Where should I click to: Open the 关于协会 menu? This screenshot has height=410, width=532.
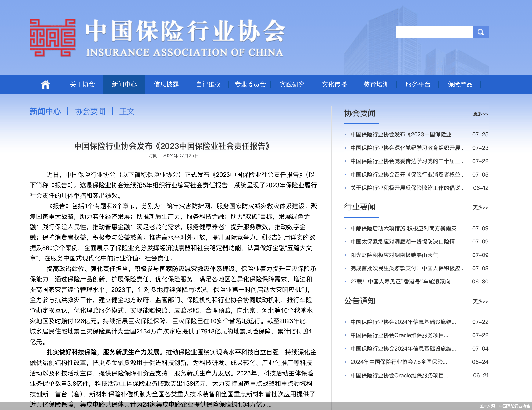click(x=82, y=84)
